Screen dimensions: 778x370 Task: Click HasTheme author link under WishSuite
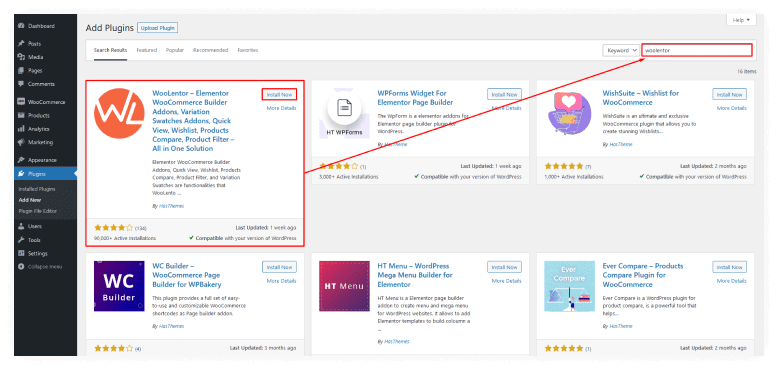[620, 144]
